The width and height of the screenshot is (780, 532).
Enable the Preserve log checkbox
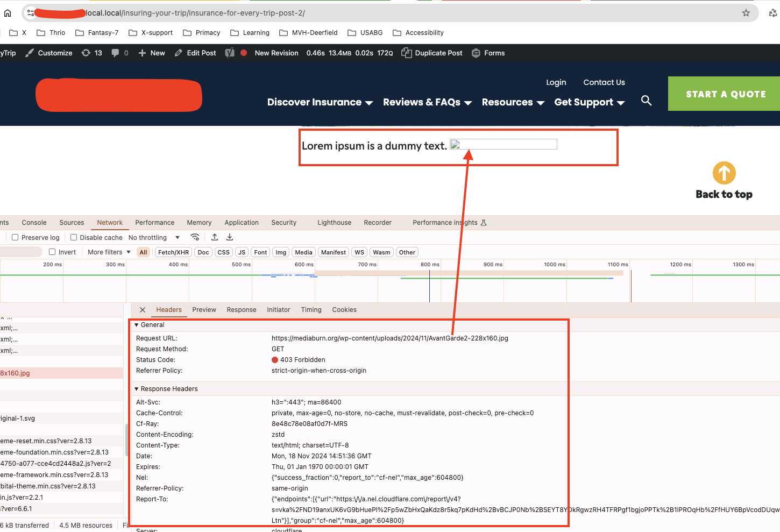pos(15,237)
